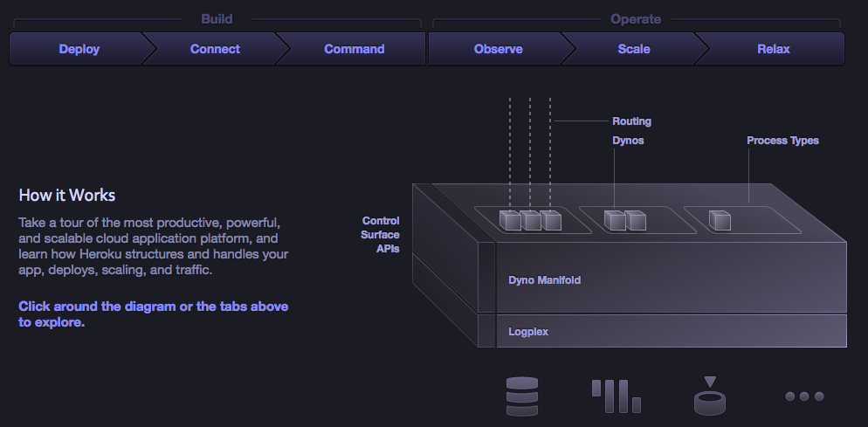Switch to the Connect tab

[x=215, y=49]
